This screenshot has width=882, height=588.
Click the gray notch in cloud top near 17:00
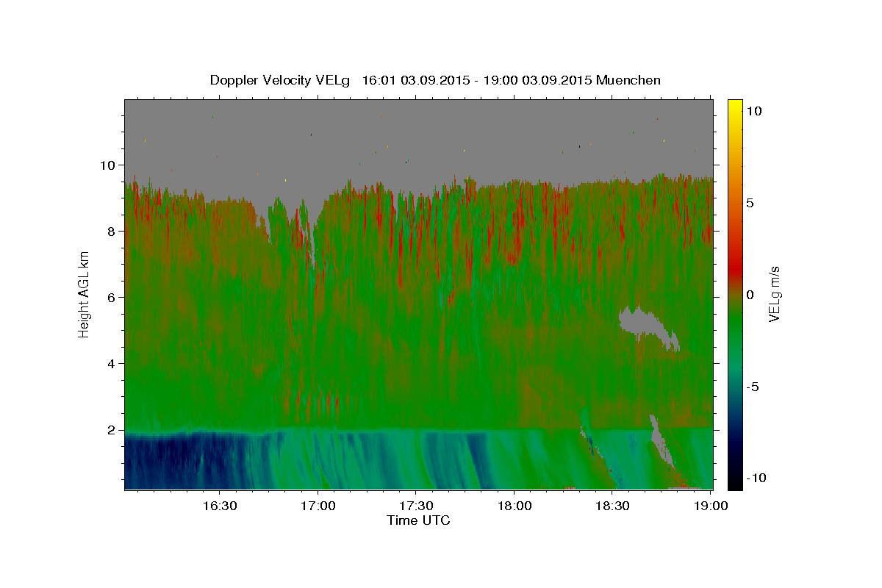click(x=314, y=228)
